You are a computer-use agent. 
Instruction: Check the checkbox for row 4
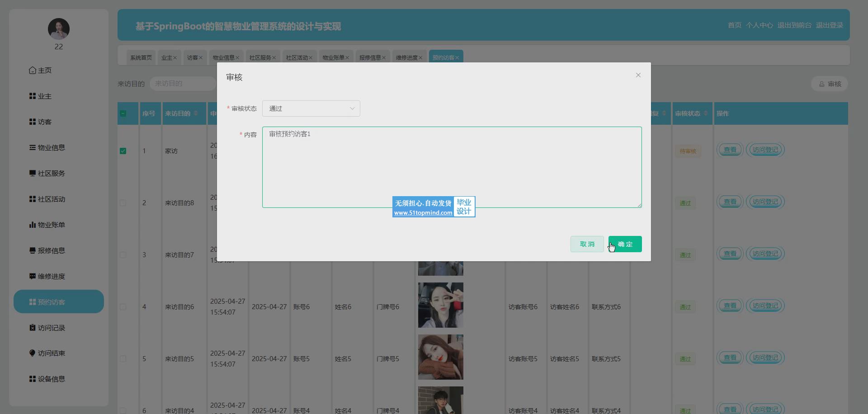(x=123, y=307)
